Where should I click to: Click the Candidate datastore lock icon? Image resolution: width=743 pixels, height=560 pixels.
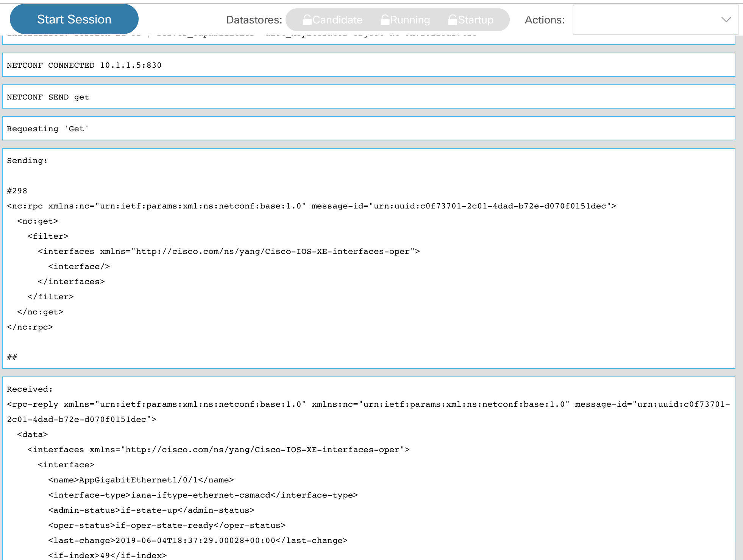point(307,20)
